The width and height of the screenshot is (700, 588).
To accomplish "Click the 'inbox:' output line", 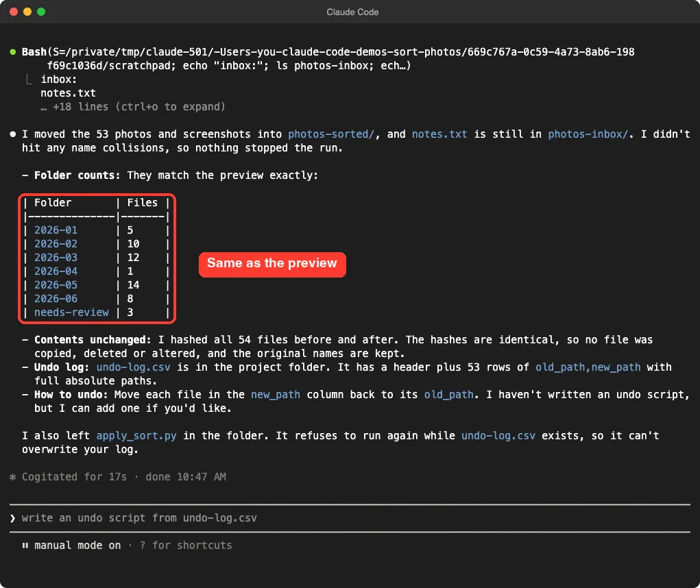I will [x=58, y=79].
